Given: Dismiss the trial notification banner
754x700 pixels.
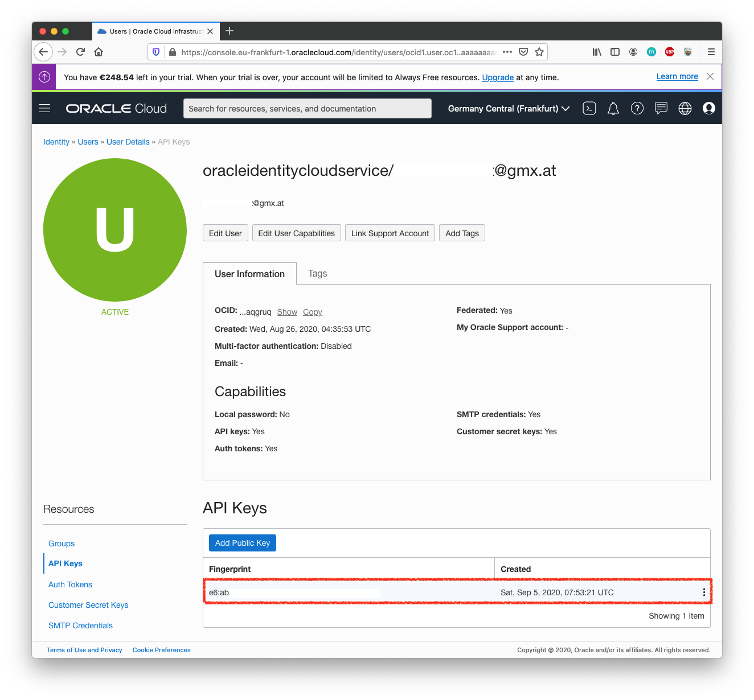Looking at the screenshot, I should click(x=710, y=76).
